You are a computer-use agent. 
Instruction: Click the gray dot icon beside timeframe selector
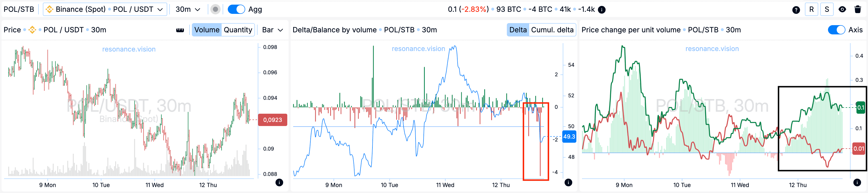pyautogui.click(x=215, y=9)
